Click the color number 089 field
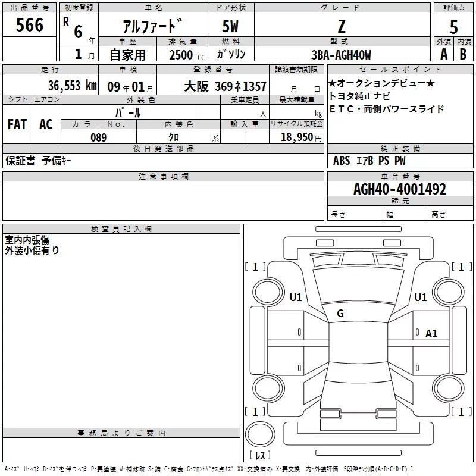 click(x=99, y=137)
